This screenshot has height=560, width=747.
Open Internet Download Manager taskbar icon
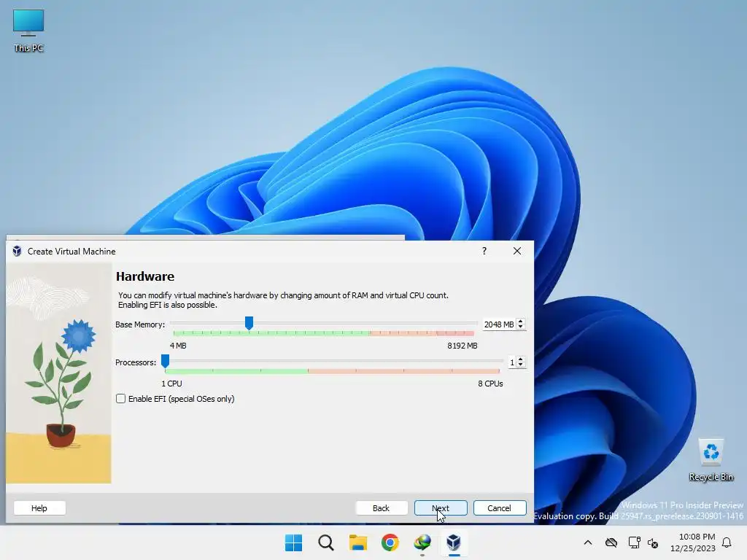(422, 542)
